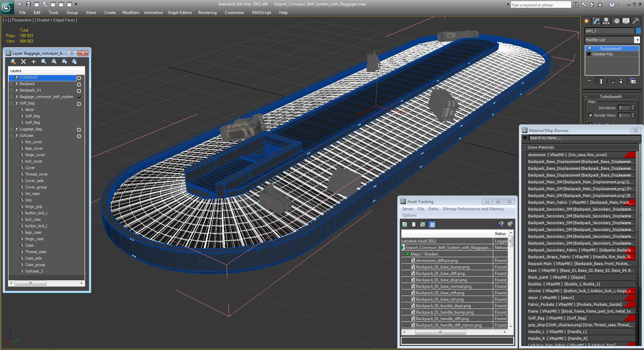
Task: Click Show End Result toggle icon
Action: coord(601,81)
